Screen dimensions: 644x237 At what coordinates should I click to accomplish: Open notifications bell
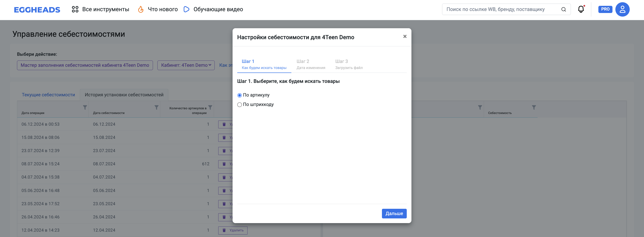(581, 9)
